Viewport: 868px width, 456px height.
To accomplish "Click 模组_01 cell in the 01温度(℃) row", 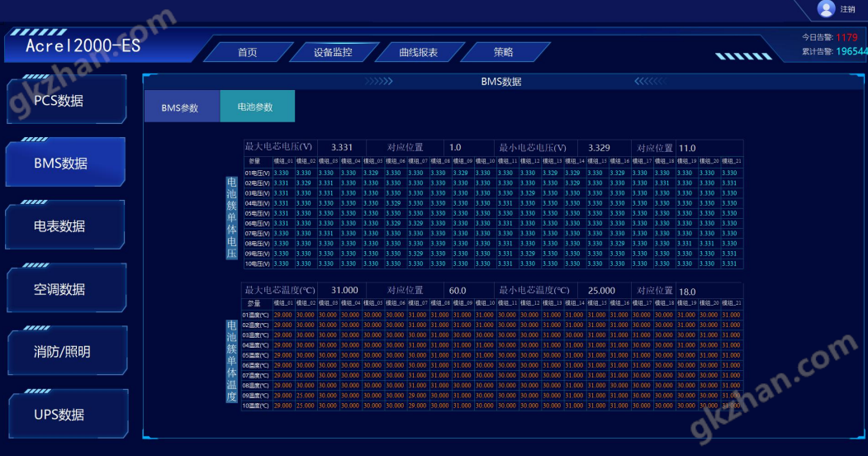I will [x=283, y=315].
